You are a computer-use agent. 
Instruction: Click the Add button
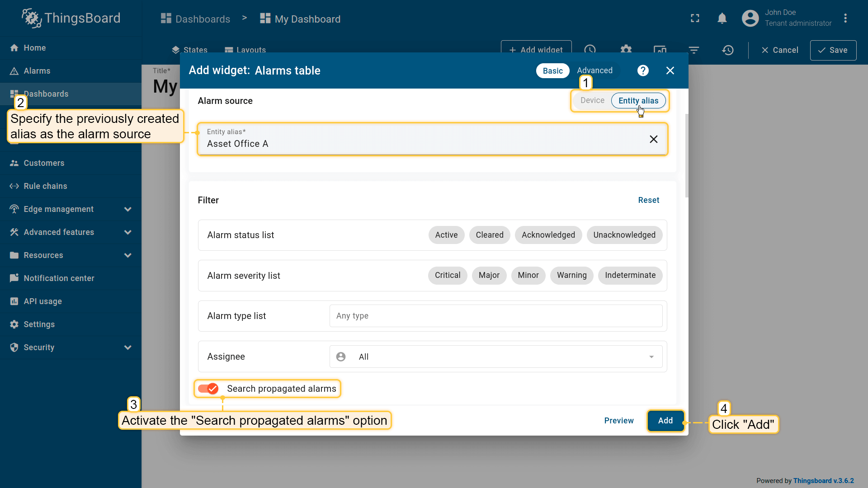coord(665,421)
